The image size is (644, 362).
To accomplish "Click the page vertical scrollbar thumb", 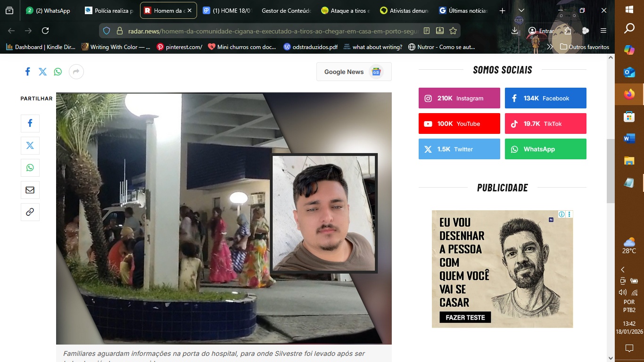I will coord(611,171).
